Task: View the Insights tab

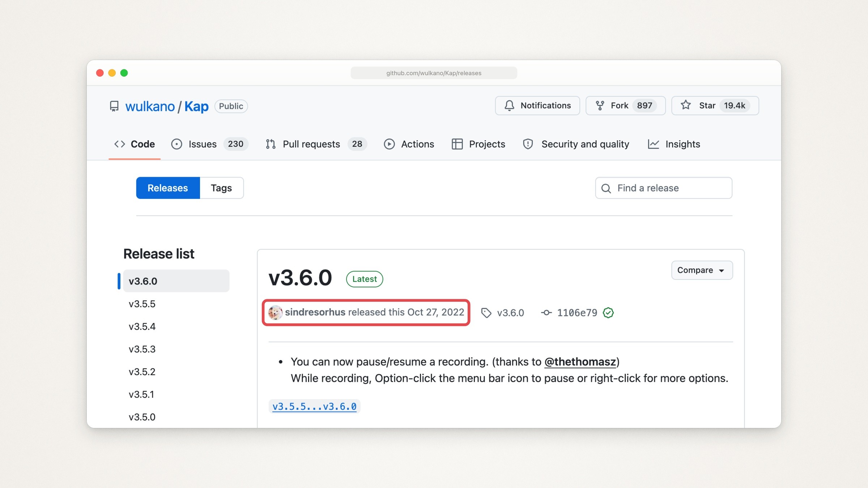Action: pyautogui.click(x=674, y=144)
